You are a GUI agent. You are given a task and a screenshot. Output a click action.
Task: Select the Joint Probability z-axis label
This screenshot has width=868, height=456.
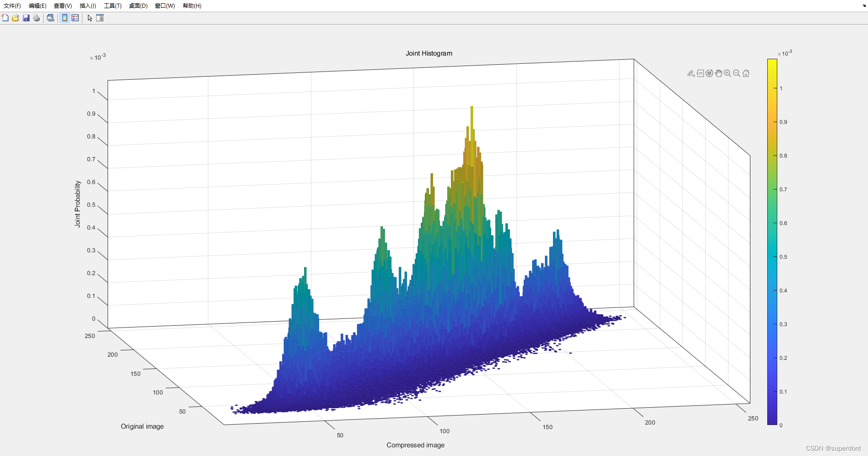tap(77, 204)
